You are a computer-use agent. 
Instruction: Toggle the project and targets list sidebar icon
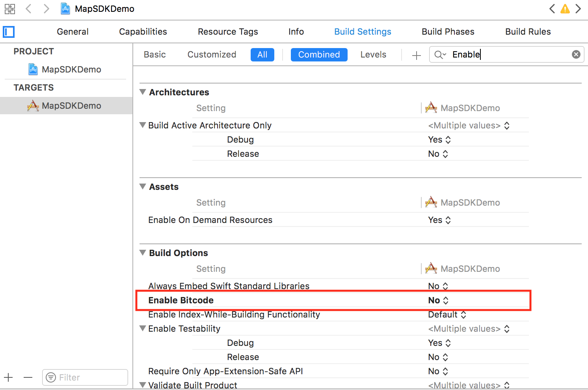click(x=9, y=32)
